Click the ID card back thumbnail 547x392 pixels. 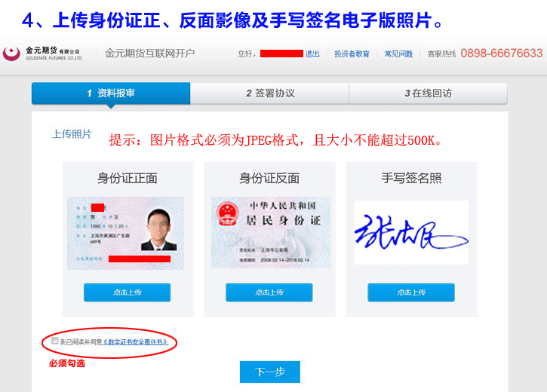[271, 232]
